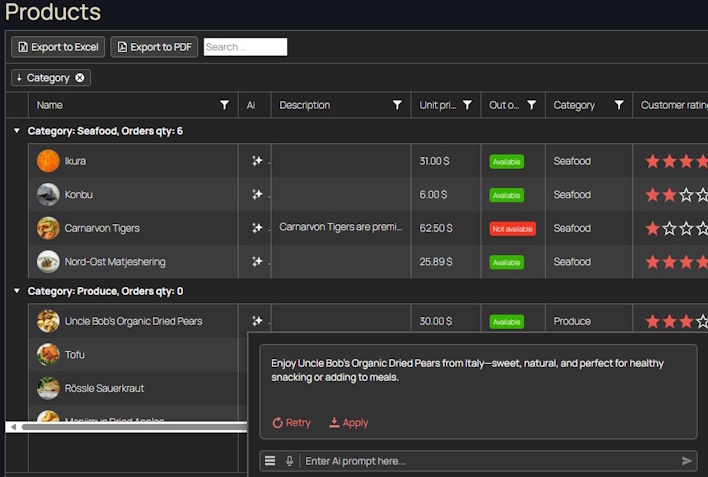Collapse the Produce category group
708x477 pixels.
[x=16, y=291]
